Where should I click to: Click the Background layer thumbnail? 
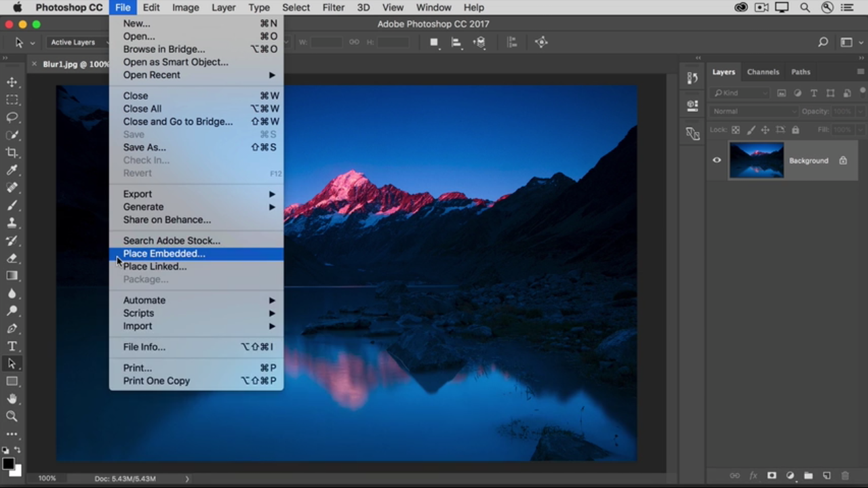(x=756, y=161)
